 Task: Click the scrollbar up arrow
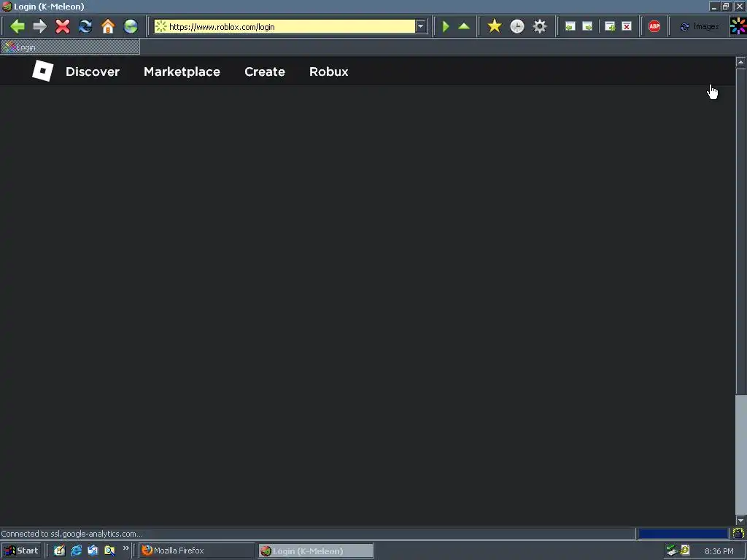point(740,62)
